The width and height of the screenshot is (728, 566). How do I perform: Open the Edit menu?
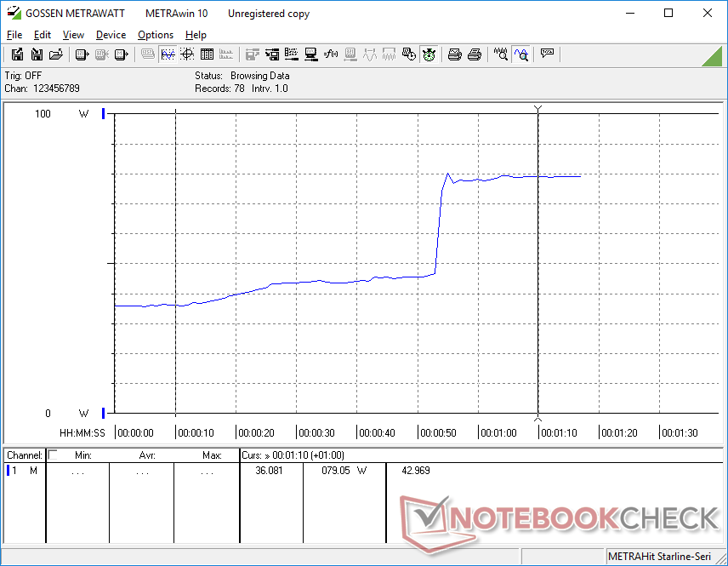point(43,35)
